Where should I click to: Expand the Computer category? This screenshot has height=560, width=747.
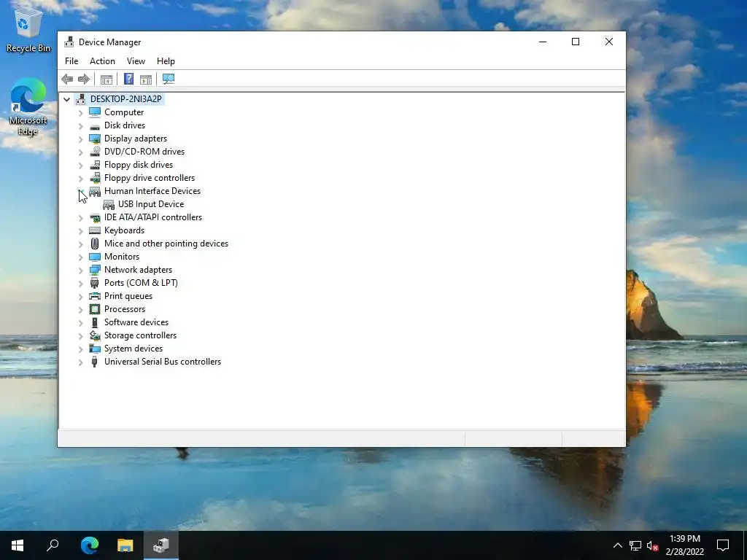click(80, 113)
